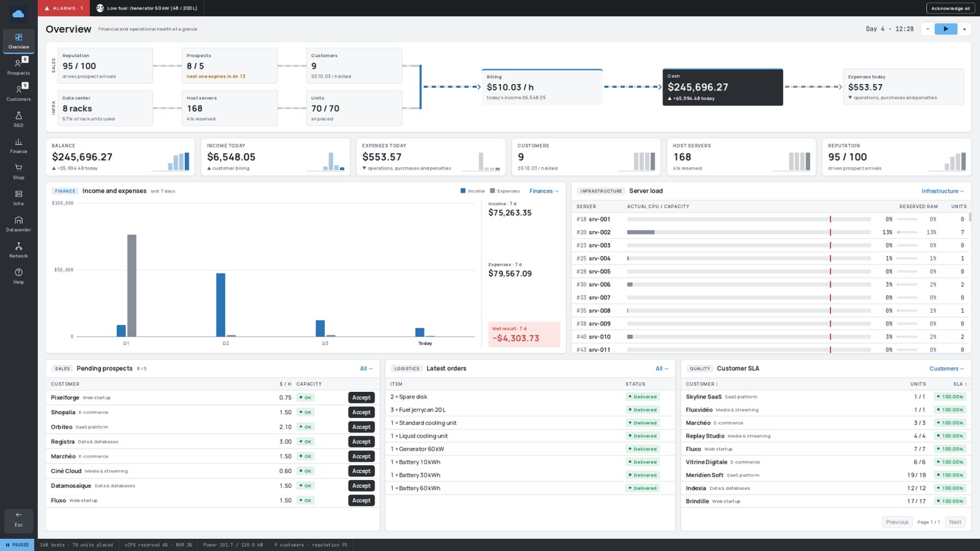Click the Net result -$4,303.73 box
The height and width of the screenshot is (551, 980).
tap(524, 334)
